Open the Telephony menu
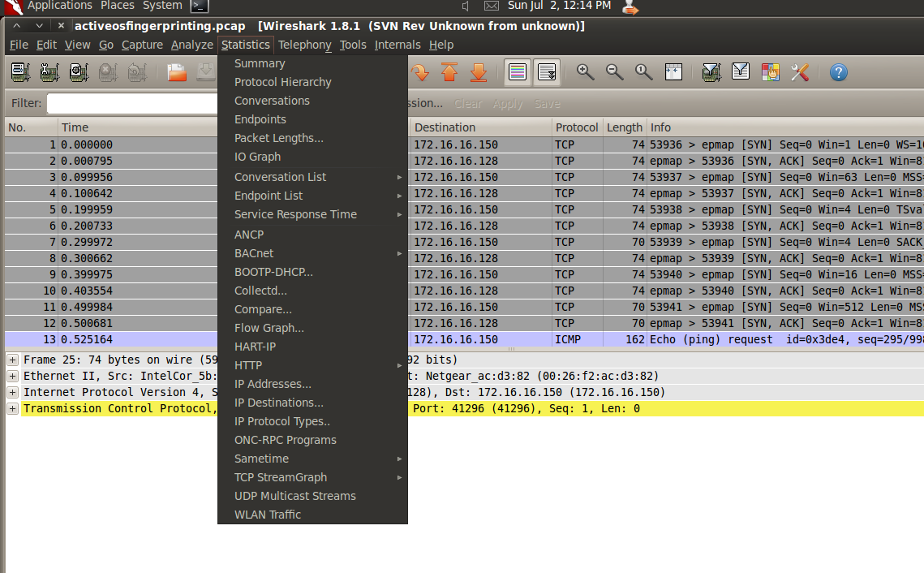The height and width of the screenshot is (573, 924). [305, 45]
